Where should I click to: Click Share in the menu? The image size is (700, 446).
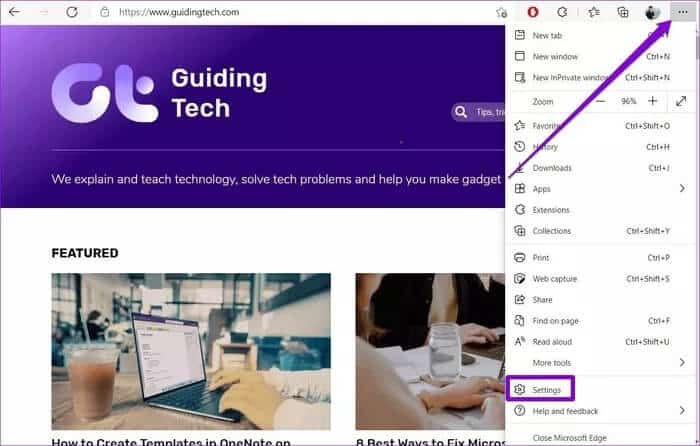(x=600, y=300)
